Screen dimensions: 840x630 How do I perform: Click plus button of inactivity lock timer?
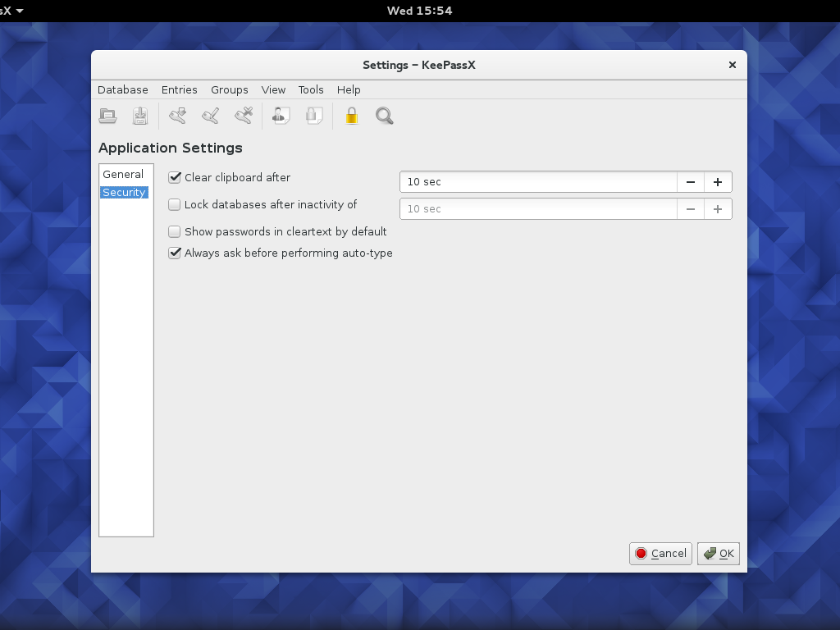click(x=718, y=209)
